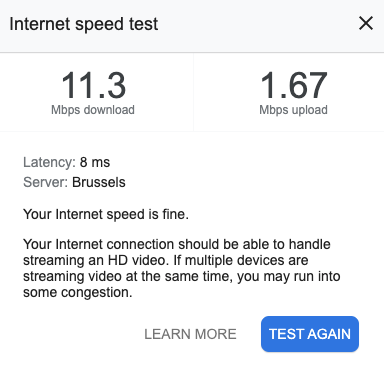Image resolution: width=384 pixels, height=368 pixels.
Task: Click the Mbps upload label
Action: click(x=293, y=110)
